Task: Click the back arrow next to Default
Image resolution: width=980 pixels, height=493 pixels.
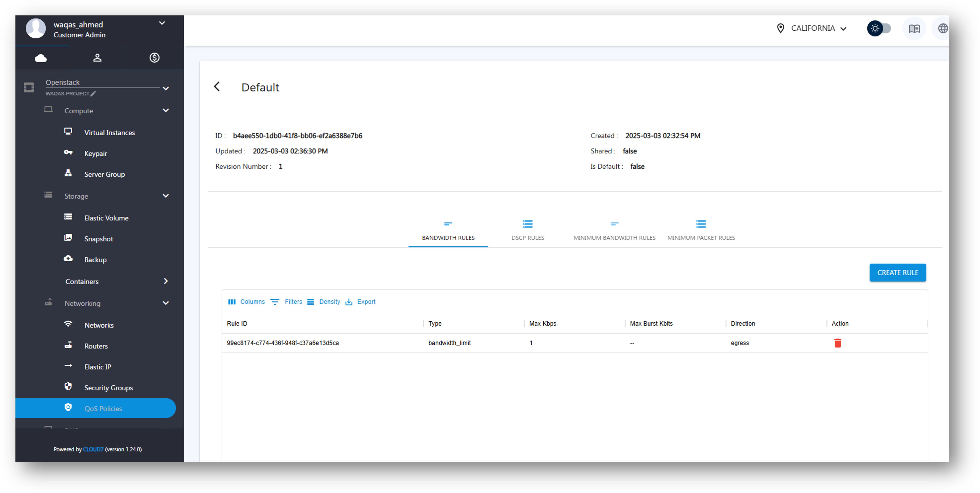Action: (x=217, y=87)
